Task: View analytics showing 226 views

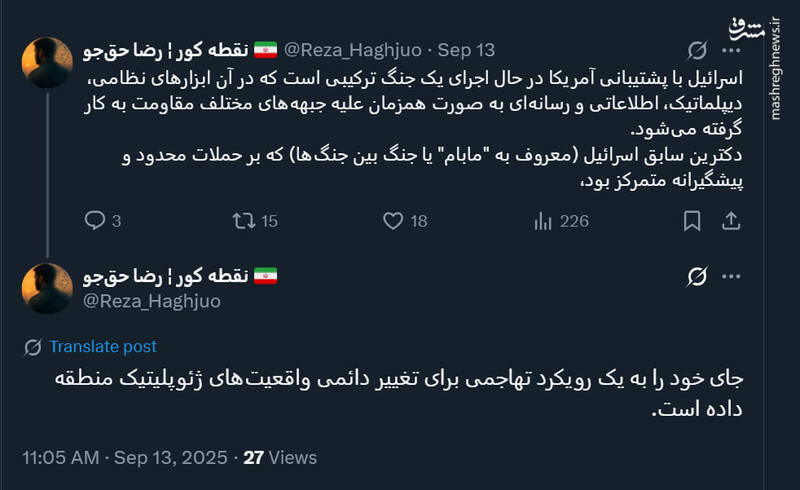Action: tap(544, 221)
